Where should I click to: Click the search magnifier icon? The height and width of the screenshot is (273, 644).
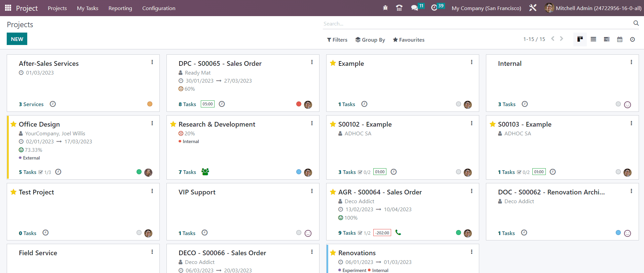point(636,23)
